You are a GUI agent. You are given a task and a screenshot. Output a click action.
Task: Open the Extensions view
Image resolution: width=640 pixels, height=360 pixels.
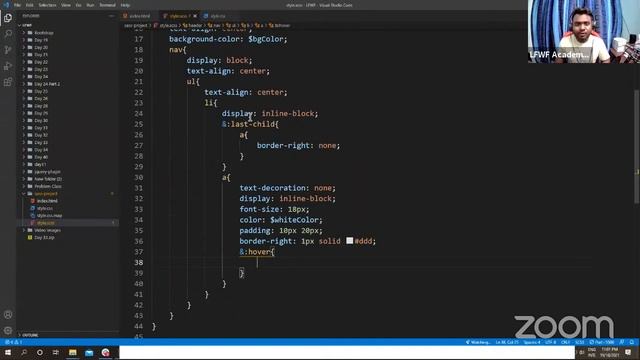pos(8,82)
